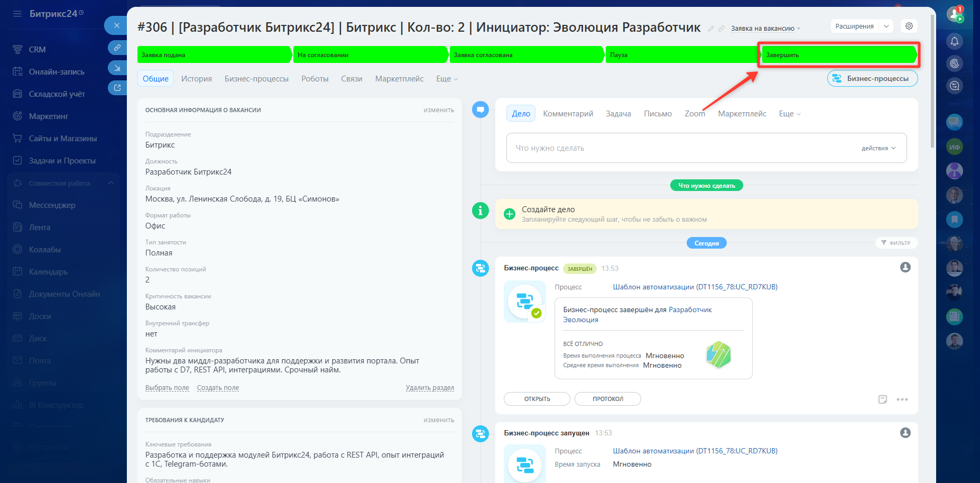Click the Удалить раздел link
Viewport: 980px width, 483px height.
(x=430, y=388)
